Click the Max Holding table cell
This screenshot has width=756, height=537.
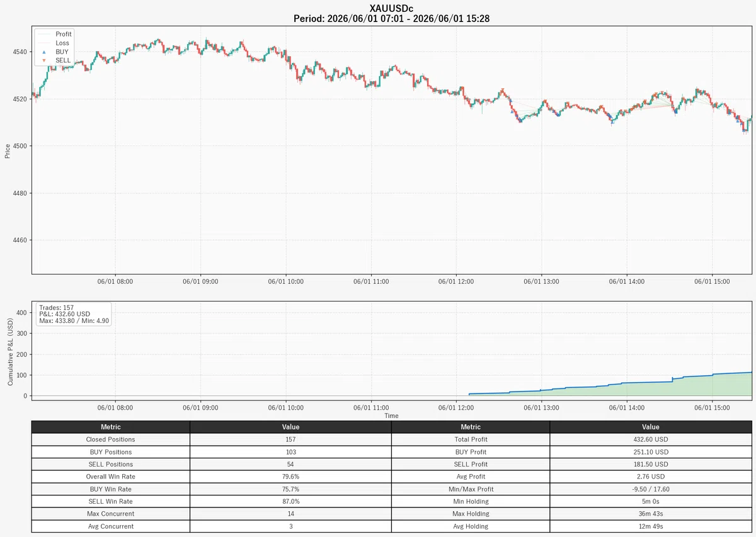(471, 514)
